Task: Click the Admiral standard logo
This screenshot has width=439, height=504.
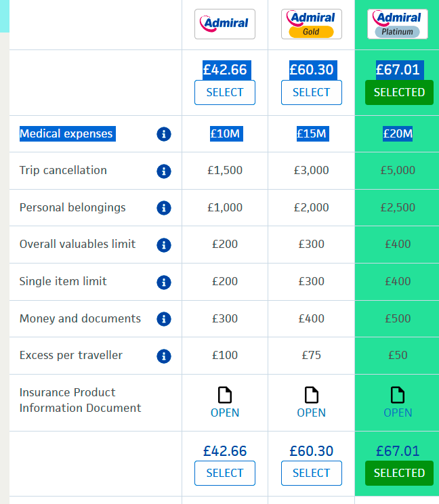Action: tap(224, 24)
